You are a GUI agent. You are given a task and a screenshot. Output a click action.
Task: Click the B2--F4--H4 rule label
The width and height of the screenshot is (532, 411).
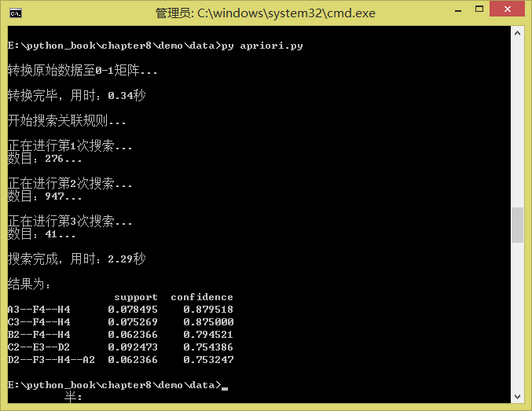pyautogui.click(x=39, y=335)
